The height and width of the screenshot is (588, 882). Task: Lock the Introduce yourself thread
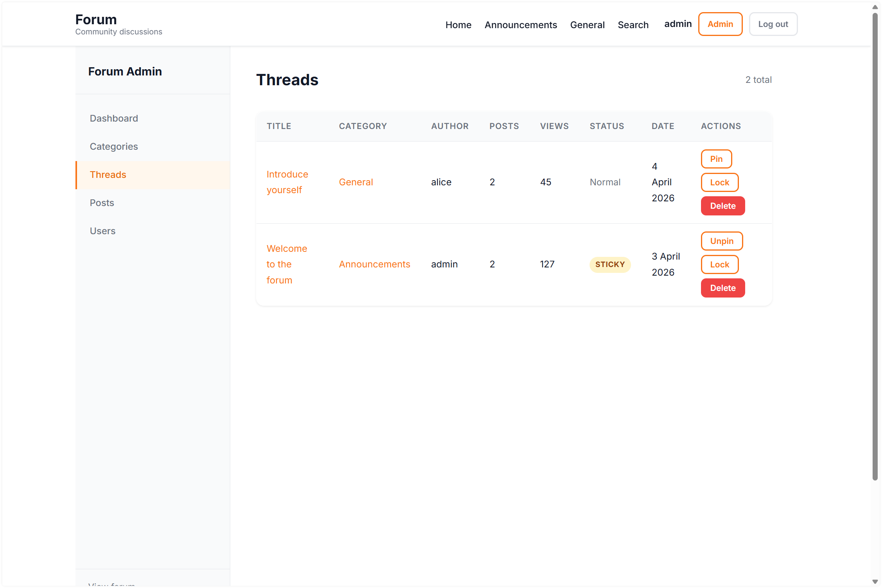[x=719, y=182]
